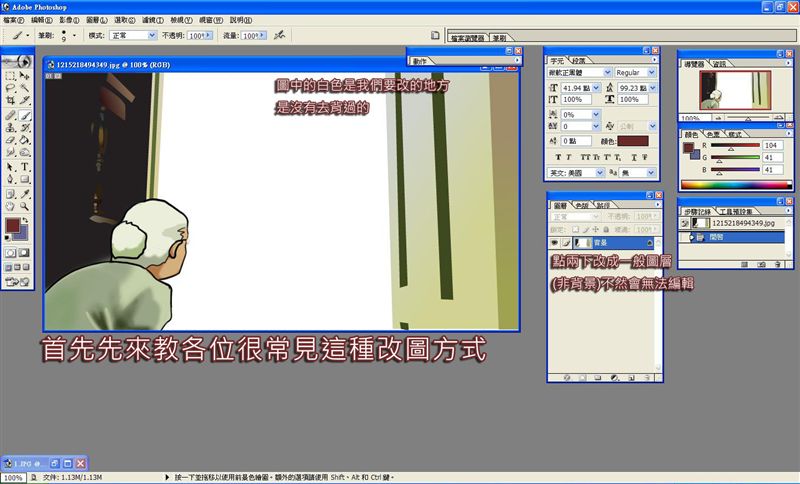Select the Dodge tool
800x484 pixels.
point(24,152)
